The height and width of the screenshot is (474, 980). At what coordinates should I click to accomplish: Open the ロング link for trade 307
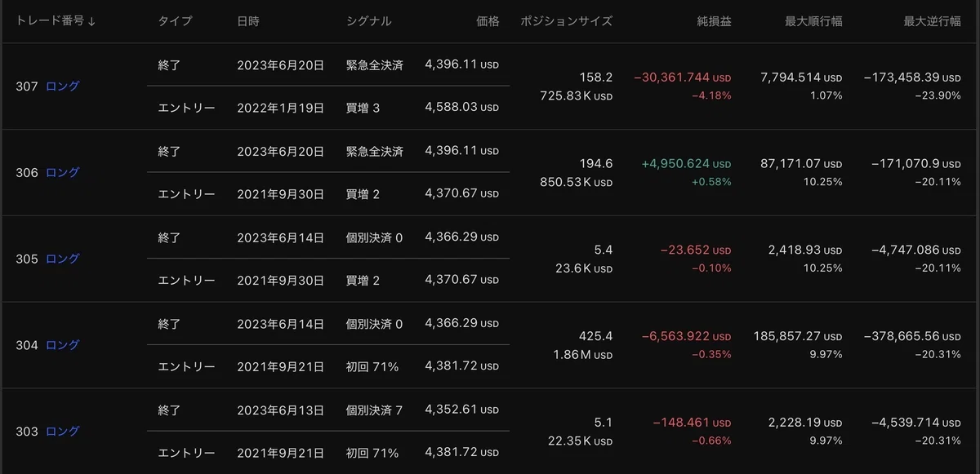(63, 86)
